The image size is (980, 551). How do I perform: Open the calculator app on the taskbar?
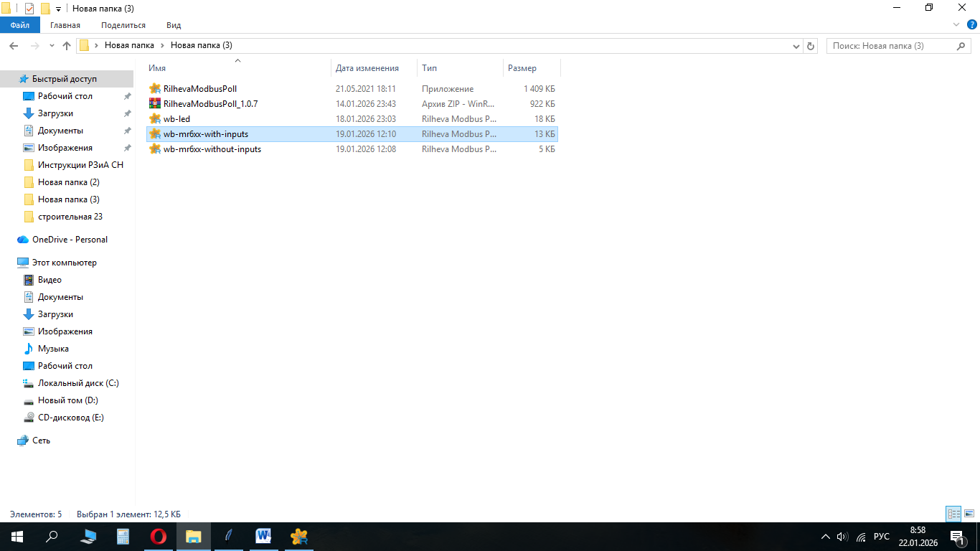(x=123, y=536)
